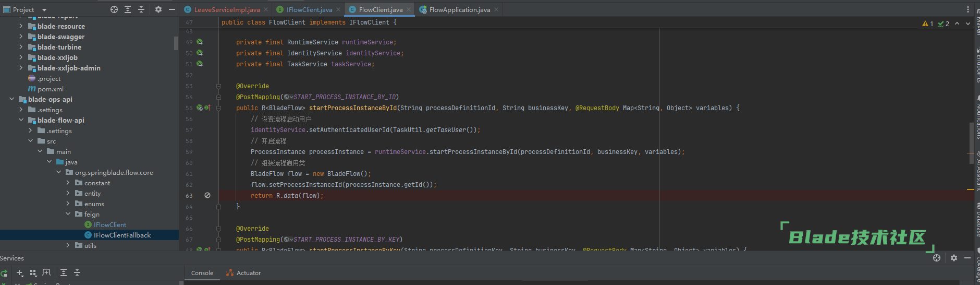The height and width of the screenshot is (285, 980).
Task: Fold method at line 55 fold marker
Action: (218, 108)
